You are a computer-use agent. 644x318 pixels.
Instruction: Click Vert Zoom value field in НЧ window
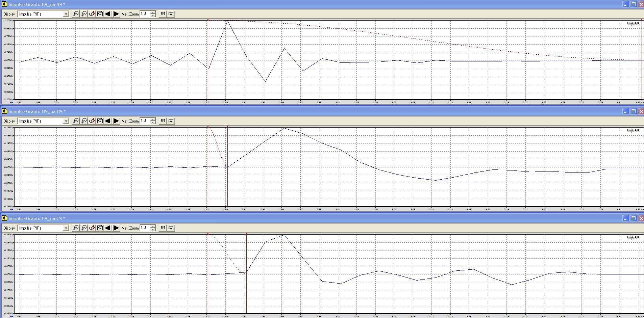(x=145, y=121)
